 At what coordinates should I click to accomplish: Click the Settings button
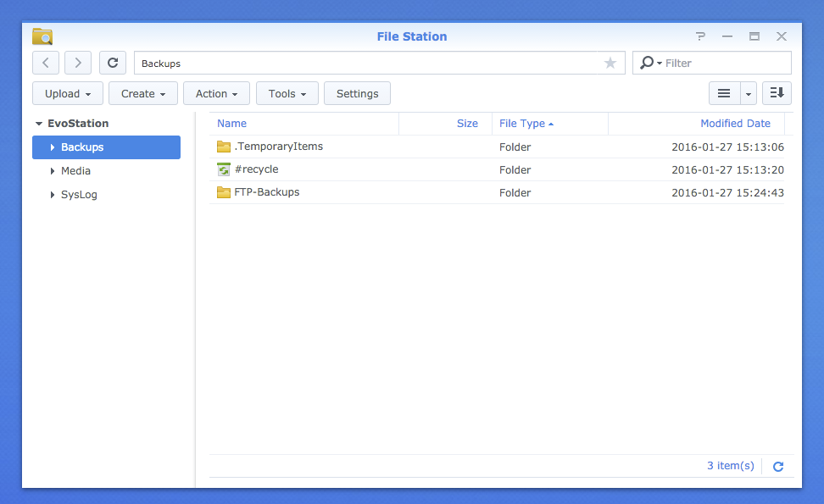pyautogui.click(x=357, y=93)
